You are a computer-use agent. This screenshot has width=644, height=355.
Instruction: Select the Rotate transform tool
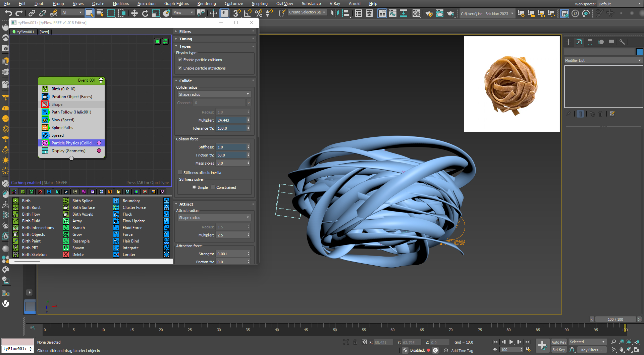145,13
